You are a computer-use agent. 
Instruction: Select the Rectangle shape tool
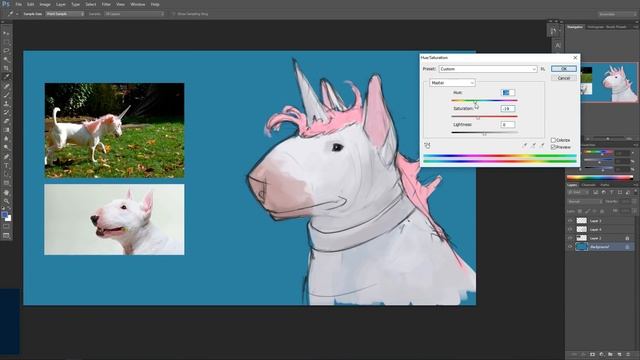coord(6,183)
